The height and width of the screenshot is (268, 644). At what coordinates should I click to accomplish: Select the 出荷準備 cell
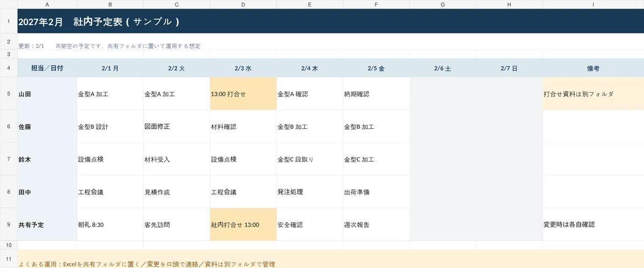pos(377,192)
